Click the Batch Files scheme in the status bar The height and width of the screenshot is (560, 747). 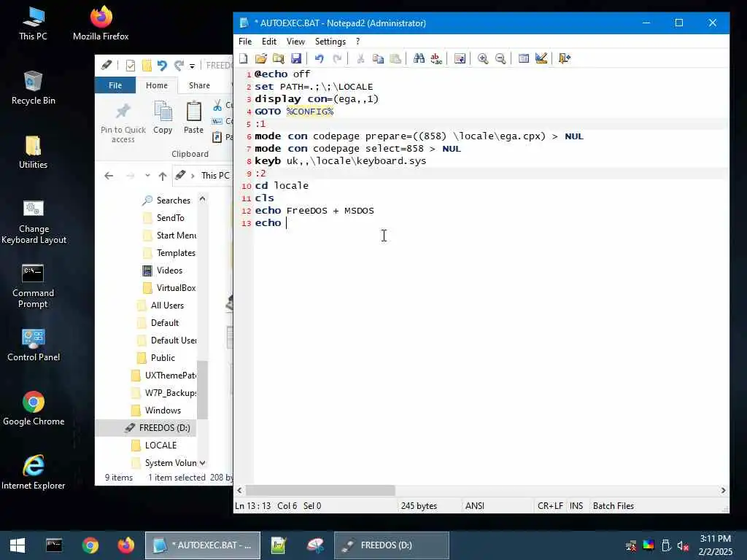[613, 506]
